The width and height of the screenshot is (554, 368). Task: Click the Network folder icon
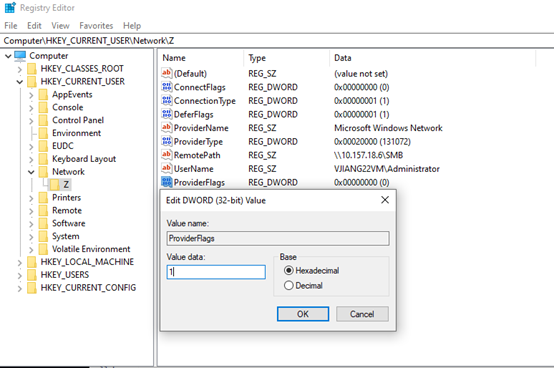(43, 172)
